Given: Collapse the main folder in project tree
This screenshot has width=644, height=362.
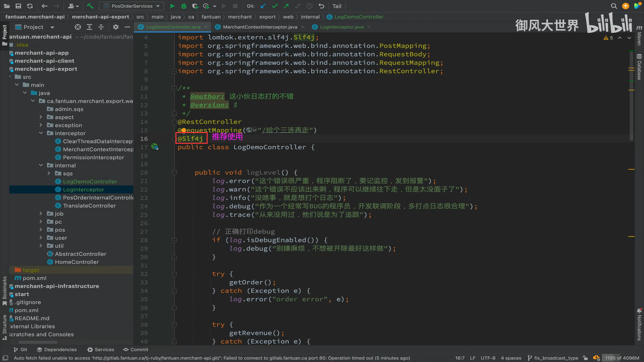Looking at the screenshot, I should click(17, 85).
